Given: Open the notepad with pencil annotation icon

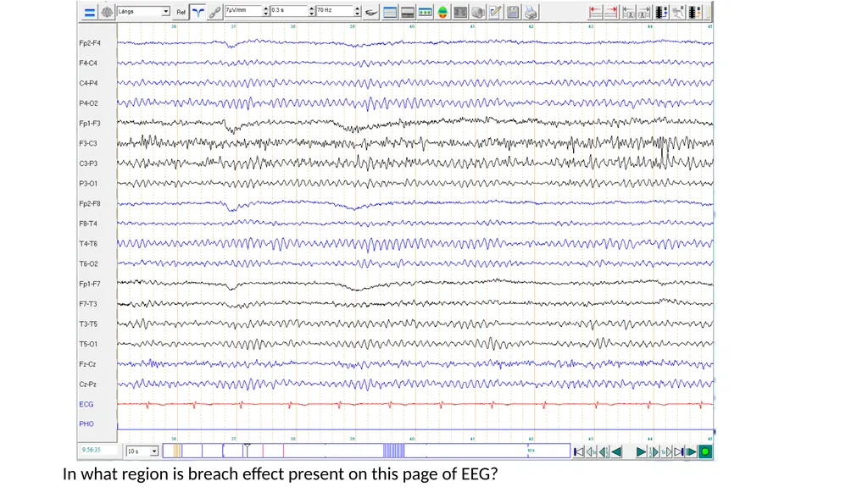Looking at the screenshot, I should point(495,12).
